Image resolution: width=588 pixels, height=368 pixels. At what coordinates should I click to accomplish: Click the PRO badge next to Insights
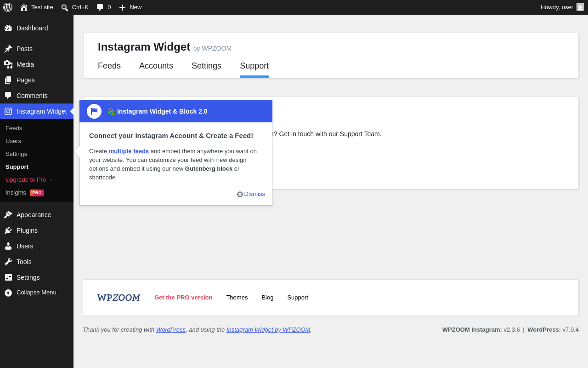[37, 193]
